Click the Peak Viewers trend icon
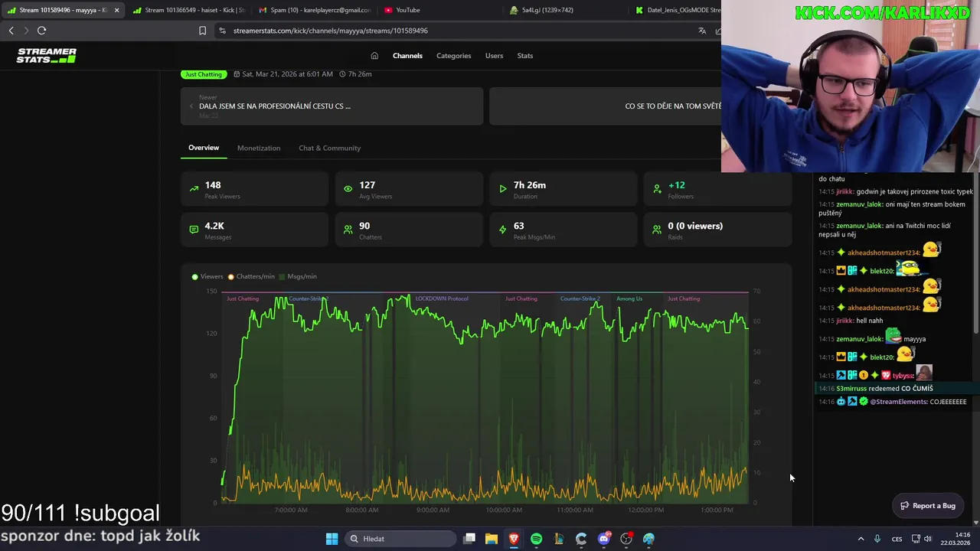Image resolution: width=980 pixels, height=551 pixels. pyautogui.click(x=194, y=188)
